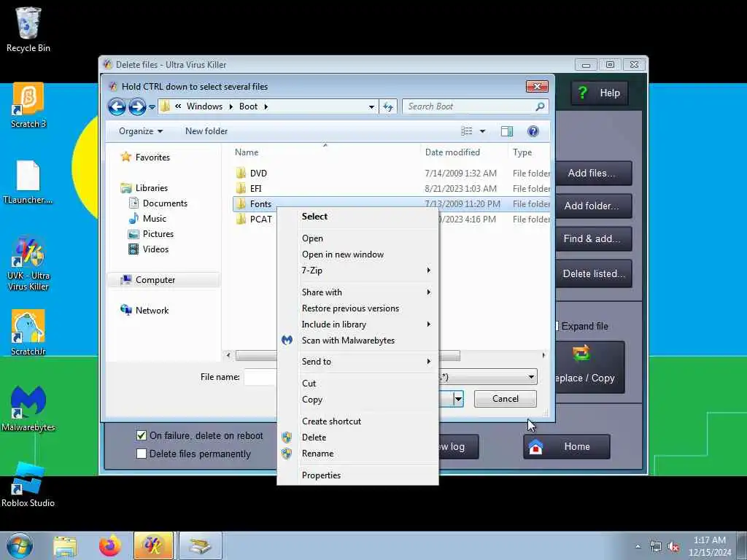Click the Cancel button

505,399
